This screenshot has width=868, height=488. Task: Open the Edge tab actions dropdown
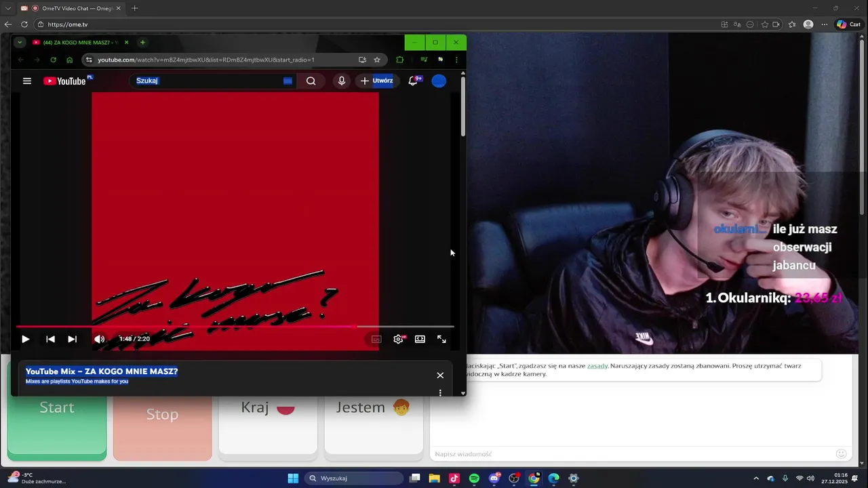(8, 8)
